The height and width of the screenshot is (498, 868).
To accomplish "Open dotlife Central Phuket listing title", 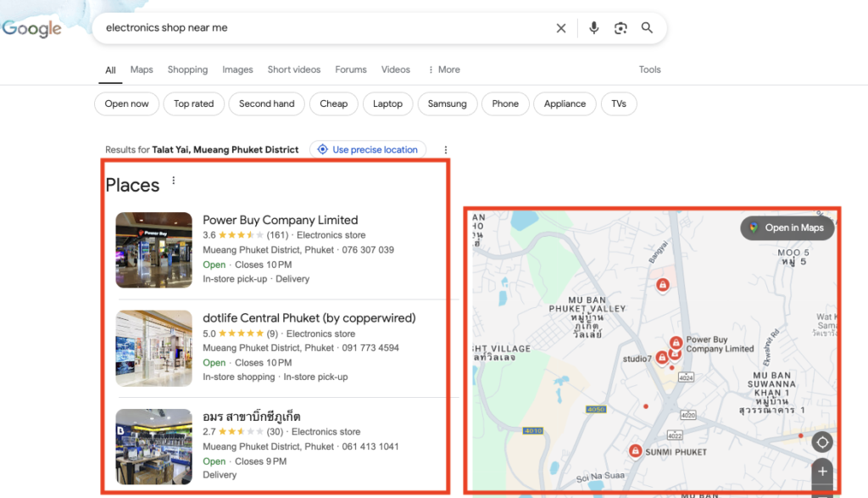I will [x=309, y=318].
